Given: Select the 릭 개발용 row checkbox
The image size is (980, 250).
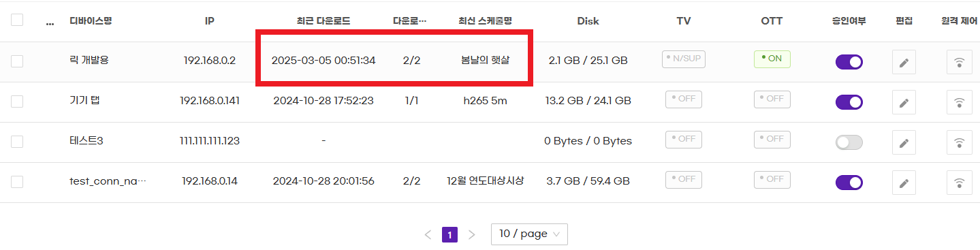Looking at the screenshot, I should click(x=17, y=61).
